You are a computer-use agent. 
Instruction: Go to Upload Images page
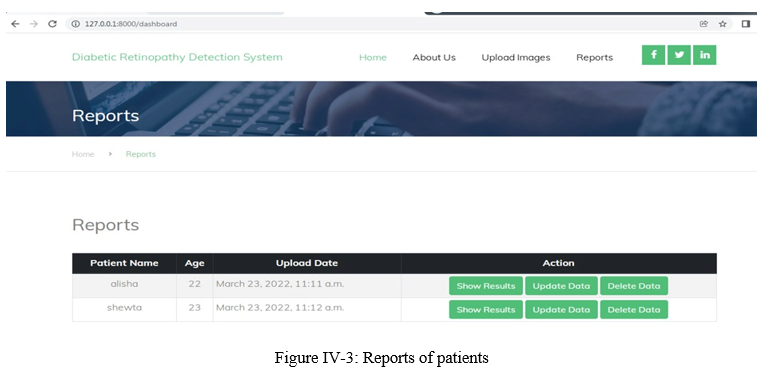point(516,58)
